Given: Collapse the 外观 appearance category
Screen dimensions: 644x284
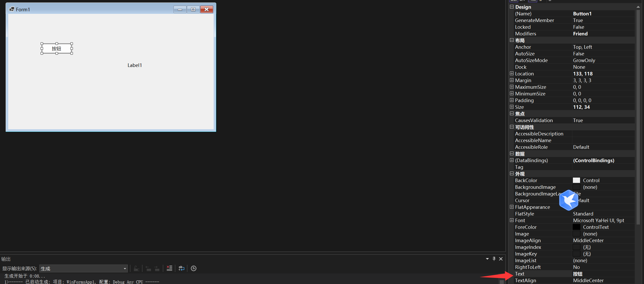Looking at the screenshot, I should (512, 174).
